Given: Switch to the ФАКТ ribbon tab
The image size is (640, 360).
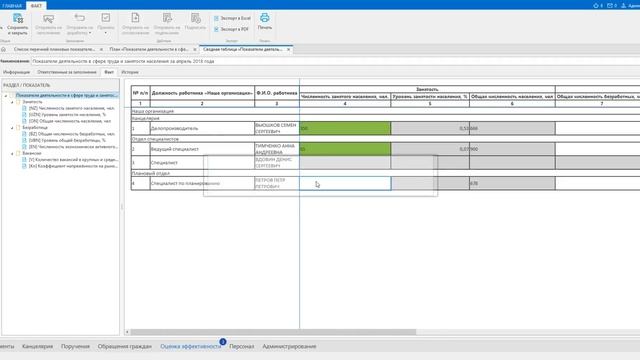Looking at the screenshot, I should tap(36, 6).
